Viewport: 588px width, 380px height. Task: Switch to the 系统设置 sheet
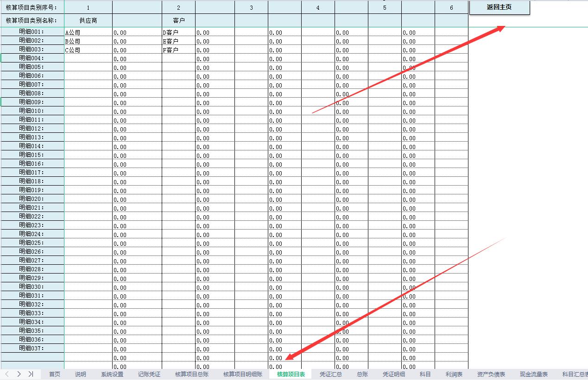point(113,374)
